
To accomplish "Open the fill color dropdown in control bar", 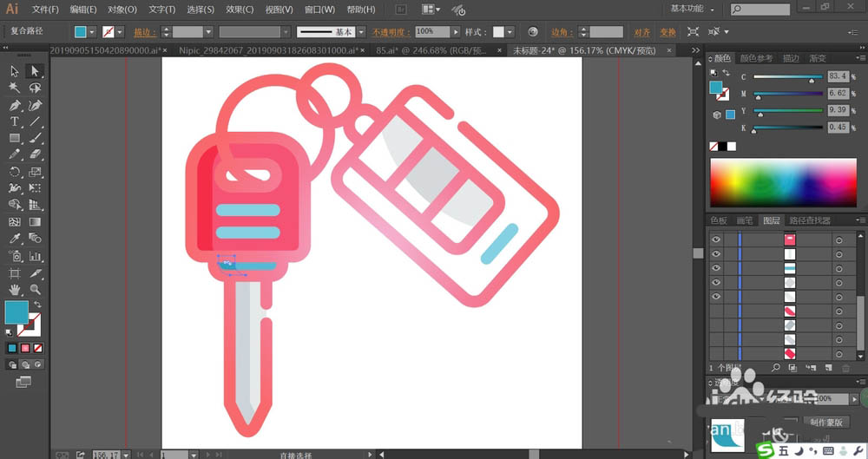I will (93, 32).
